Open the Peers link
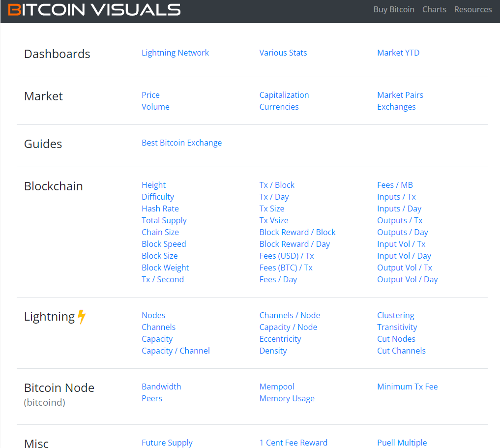The image size is (500, 448). 152,398
